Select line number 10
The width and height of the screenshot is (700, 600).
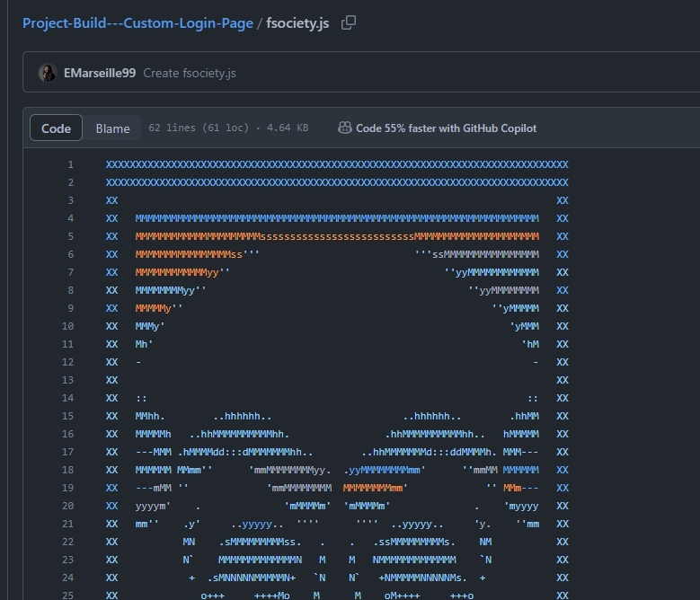68,326
